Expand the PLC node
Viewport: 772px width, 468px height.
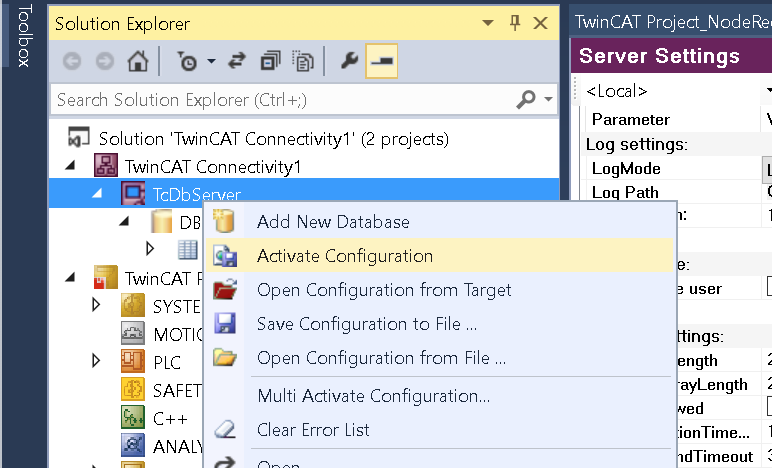[96, 361]
